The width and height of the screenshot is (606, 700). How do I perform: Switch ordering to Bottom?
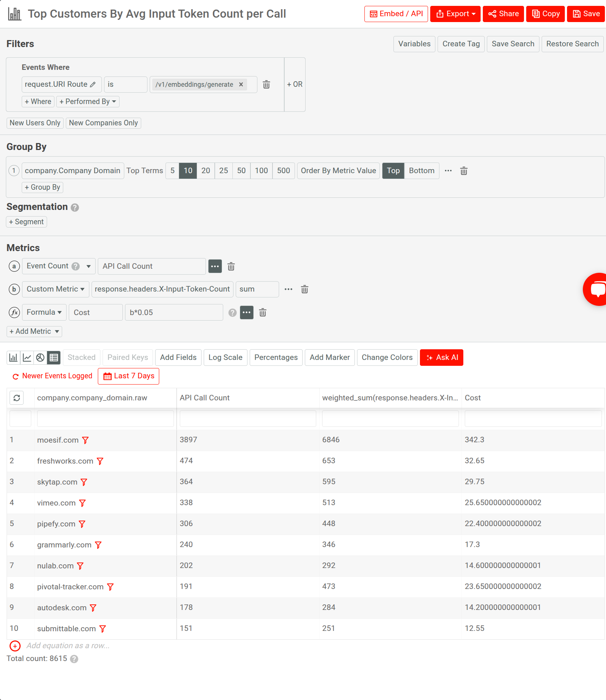pyautogui.click(x=421, y=171)
